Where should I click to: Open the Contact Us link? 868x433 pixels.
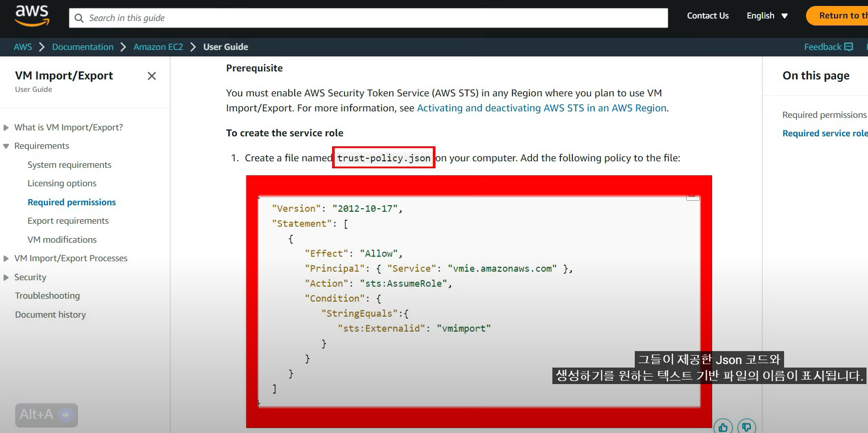(708, 16)
